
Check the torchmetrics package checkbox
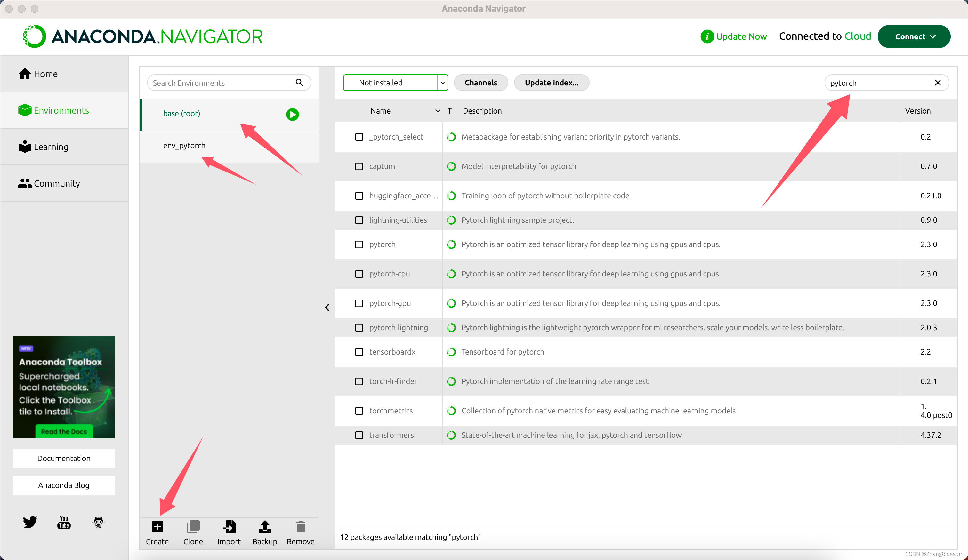tap(359, 411)
